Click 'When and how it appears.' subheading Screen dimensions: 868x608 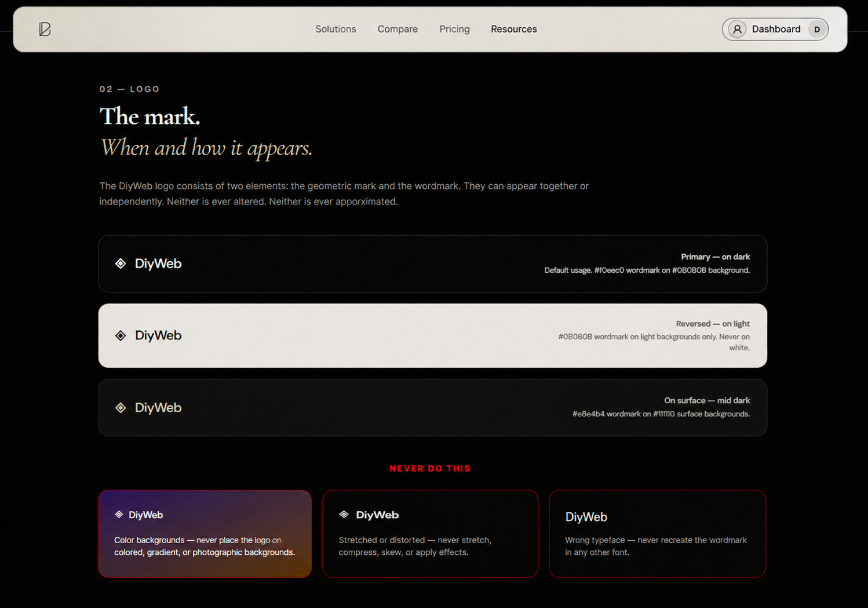click(206, 148)
